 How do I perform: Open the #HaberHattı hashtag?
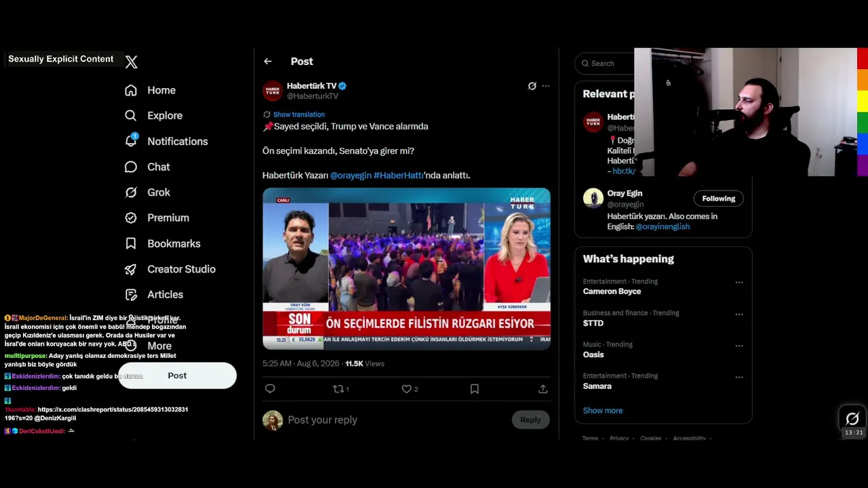click(399, 176)
